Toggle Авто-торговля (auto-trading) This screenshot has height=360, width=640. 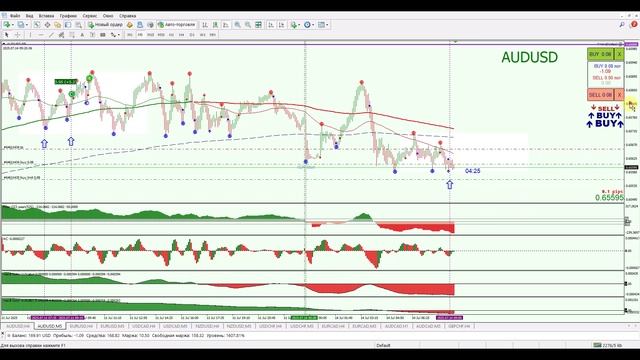(177, 25)
